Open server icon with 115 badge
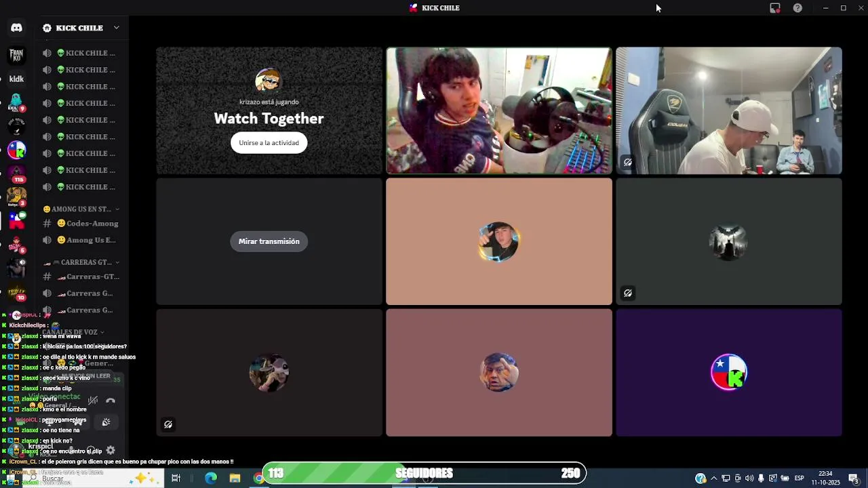 [x=16, y=174]
